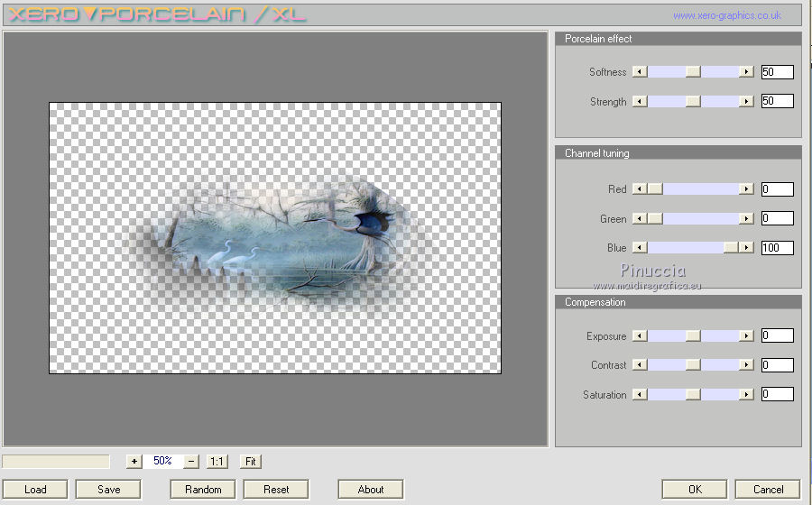Click the Contrast slider handle
Viewport: 812px width, 505px height.
pyautogui.click(x=693, y=365)
